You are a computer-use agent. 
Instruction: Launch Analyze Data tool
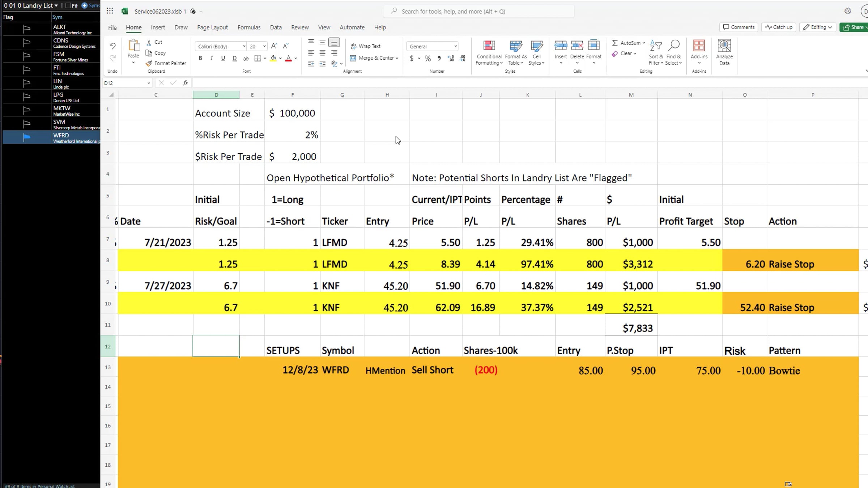[724, 52]
